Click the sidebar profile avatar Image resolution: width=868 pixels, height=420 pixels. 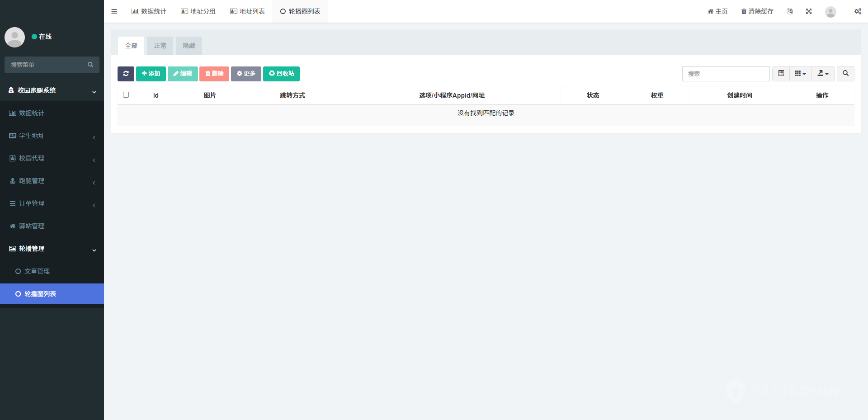14,37
